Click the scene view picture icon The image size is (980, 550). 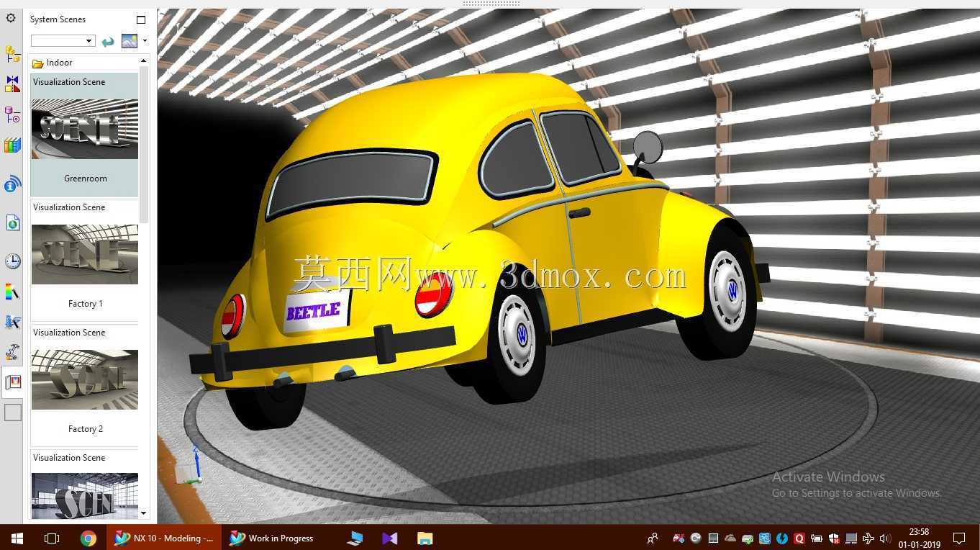(130, 41)
